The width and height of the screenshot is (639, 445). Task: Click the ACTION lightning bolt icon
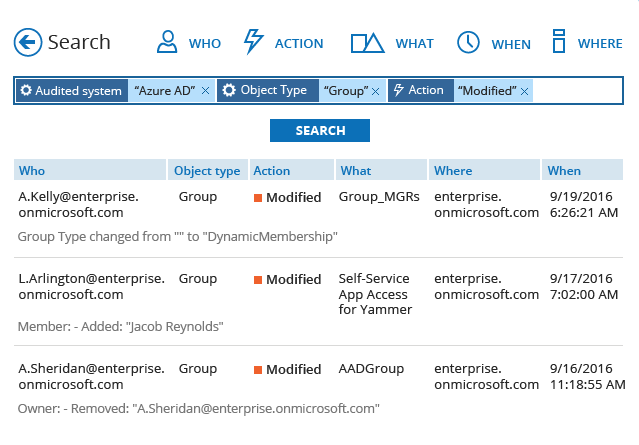[x=253, y=42]
